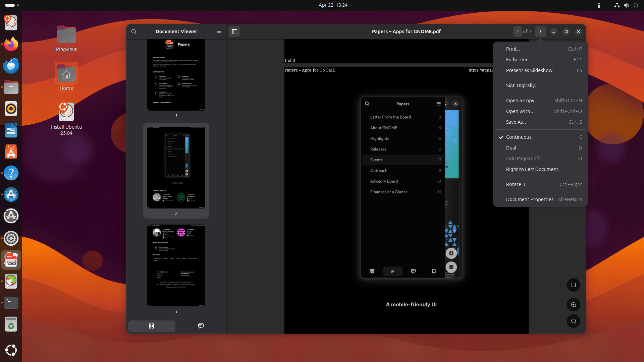This screenshot has width=644, height=362.
Task: Choose Present as Slideshow
Action: tap(540, 70)
